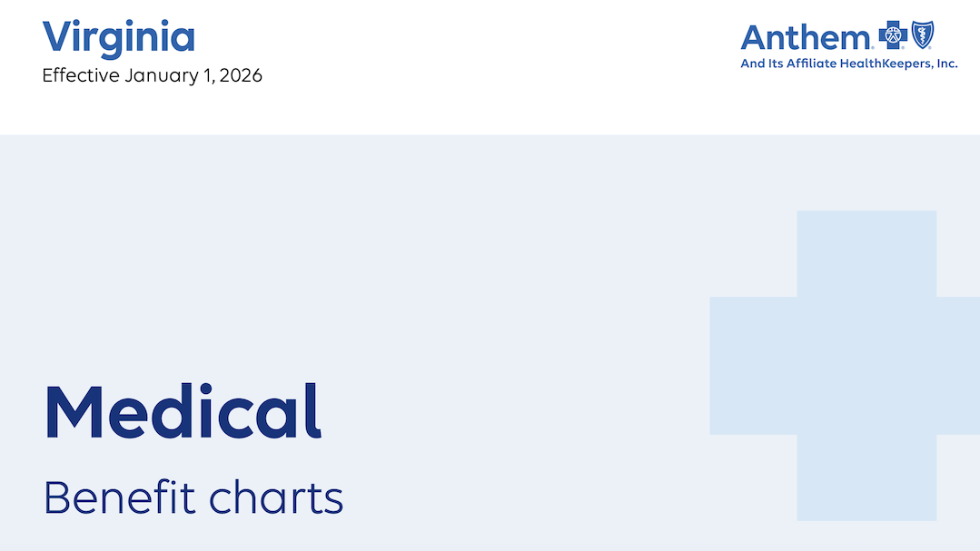Click the left arm of the large cross graphic
Image resolution: width=980 pixels, height=551 pixels.
(x=753, y=365)
